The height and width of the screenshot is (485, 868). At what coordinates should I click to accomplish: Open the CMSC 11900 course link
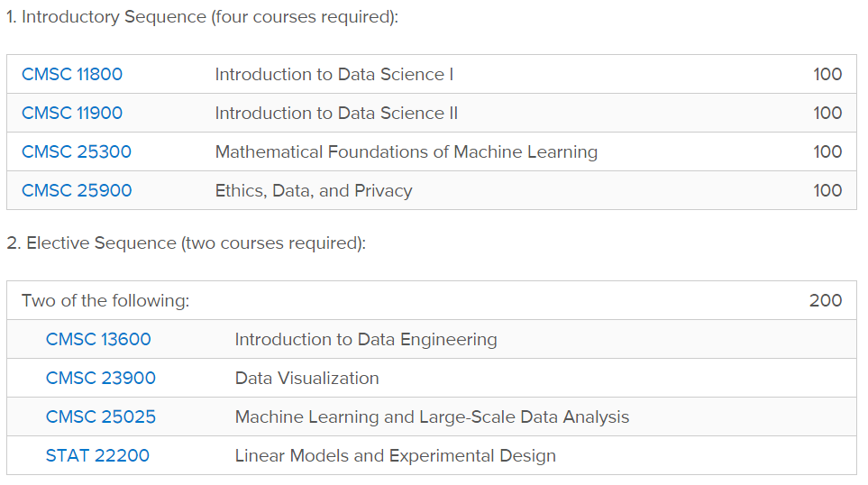(x=72, y=114)
